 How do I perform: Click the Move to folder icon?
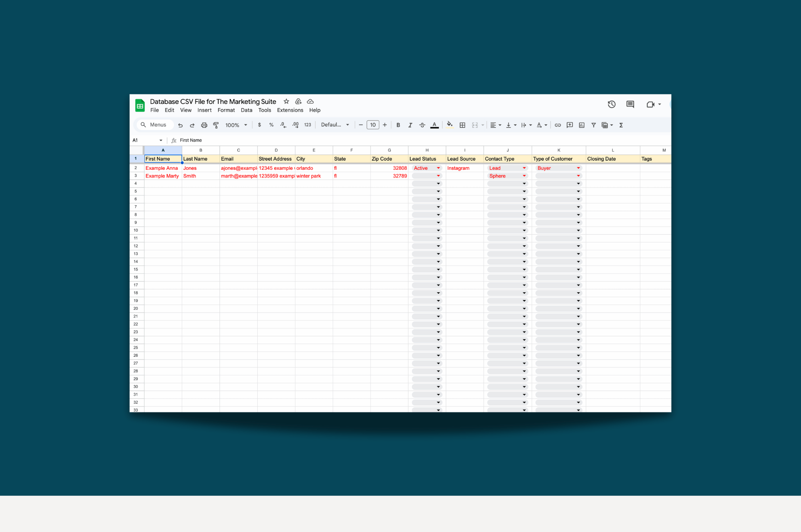[298, 102]
